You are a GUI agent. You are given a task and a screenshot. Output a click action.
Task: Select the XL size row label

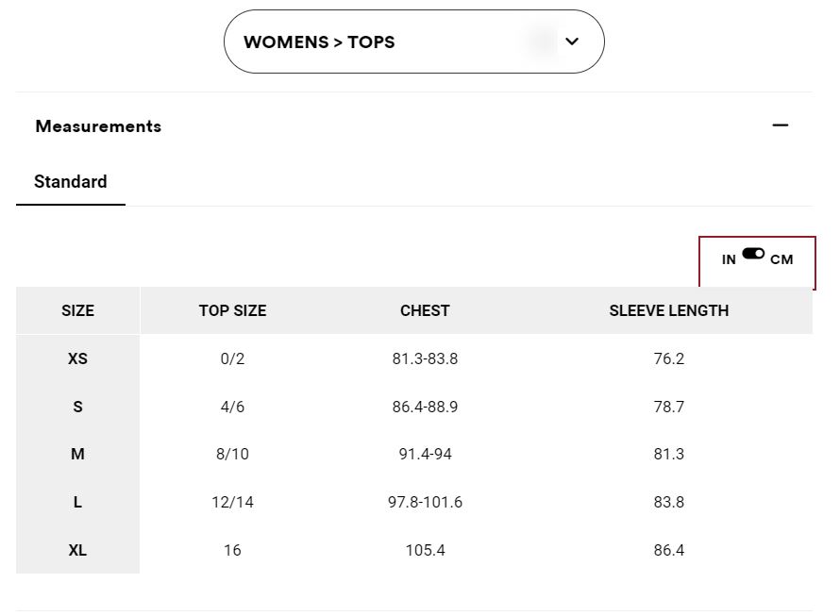point(77,550)
